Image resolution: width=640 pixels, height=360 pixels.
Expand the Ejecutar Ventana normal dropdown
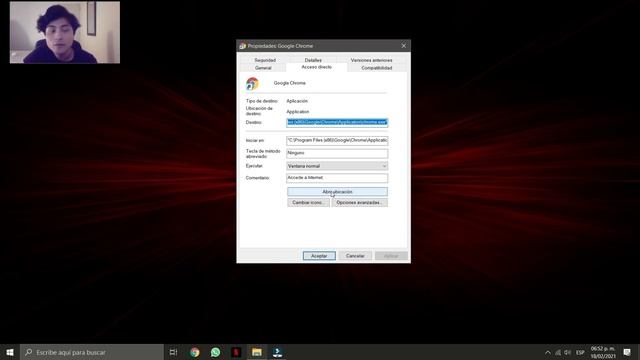[337, 166]
